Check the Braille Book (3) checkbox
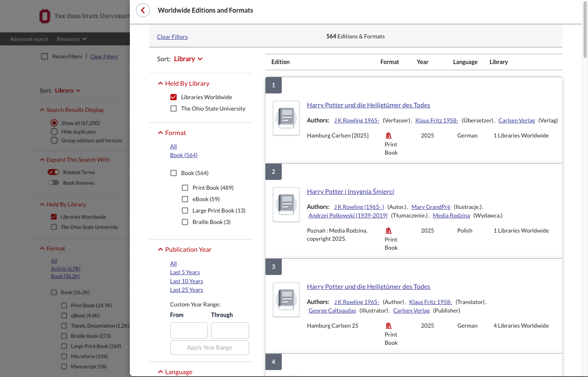588x377 pixels. 185,222
